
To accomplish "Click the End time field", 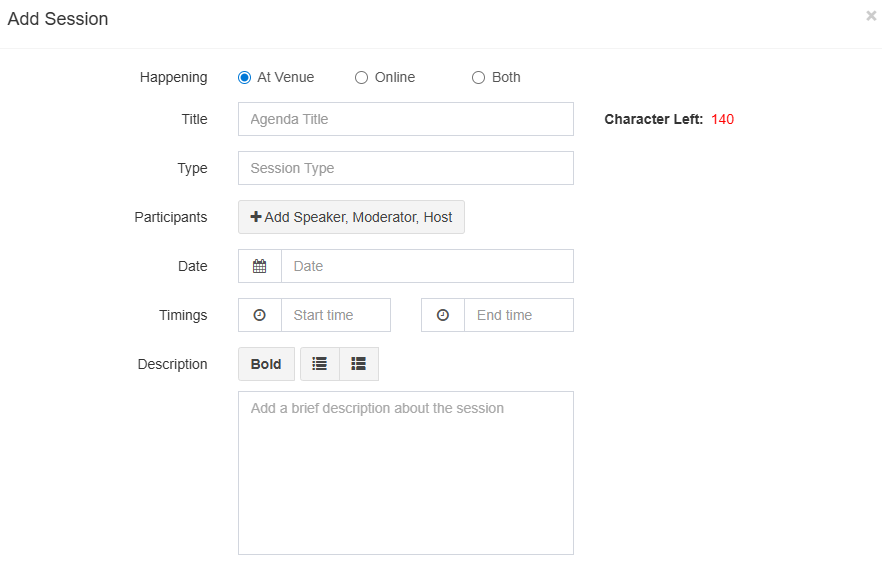I will (x=518, y=315).
